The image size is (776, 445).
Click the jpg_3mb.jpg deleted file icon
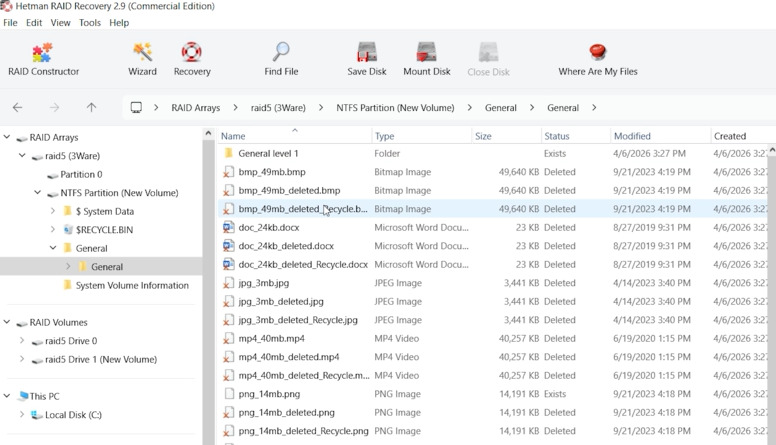pos(228,283)
